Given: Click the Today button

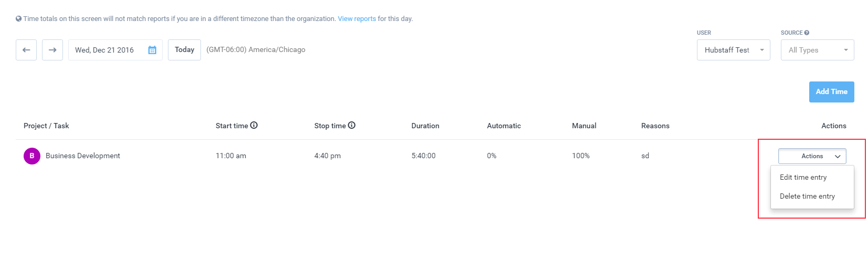Looking at the screenshot, I should pyautogui.click(x=184, y=50).
